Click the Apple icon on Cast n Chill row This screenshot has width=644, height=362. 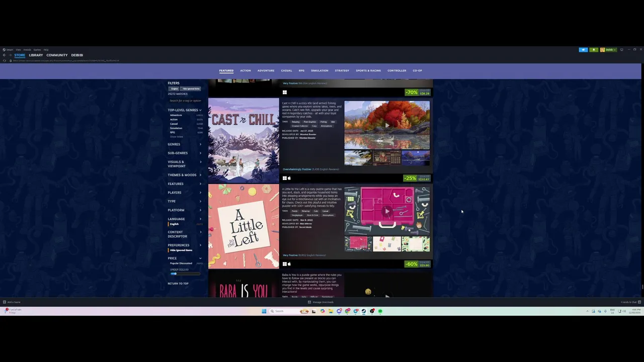point(289,178)
